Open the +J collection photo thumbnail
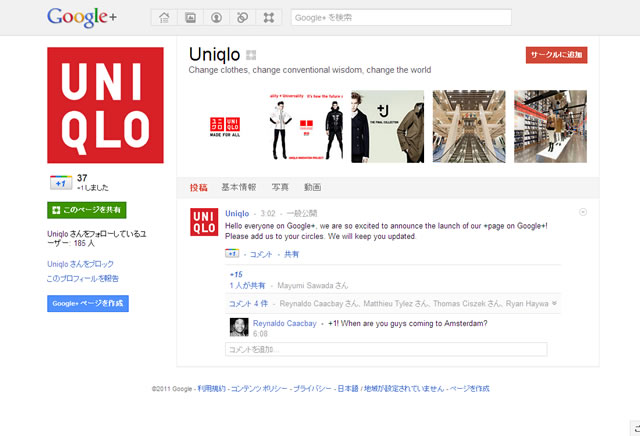This screenshot has height=436, width=640. pyautogui.click(x=387, y=127)
